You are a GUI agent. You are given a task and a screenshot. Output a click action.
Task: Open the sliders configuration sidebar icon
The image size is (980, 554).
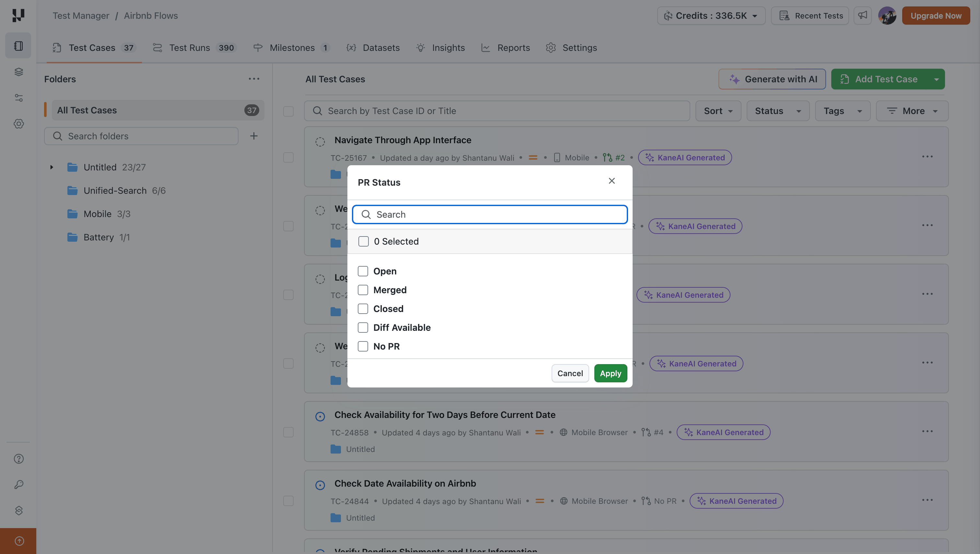coord(18,98)
